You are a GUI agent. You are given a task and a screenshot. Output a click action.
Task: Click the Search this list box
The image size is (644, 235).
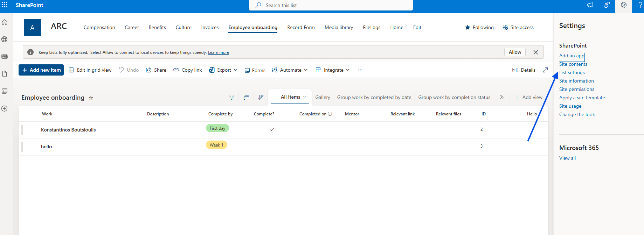click(331, 5)
